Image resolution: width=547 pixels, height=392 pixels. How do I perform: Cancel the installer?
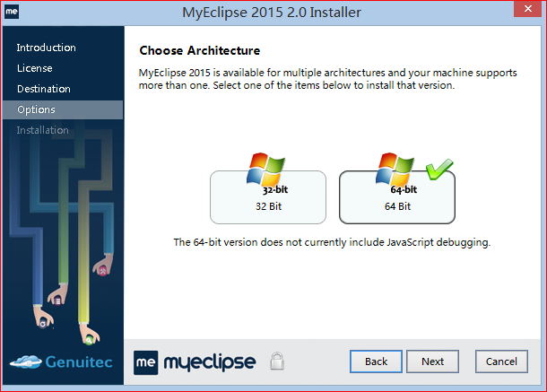pyautogui.click(x=501, y=362)
